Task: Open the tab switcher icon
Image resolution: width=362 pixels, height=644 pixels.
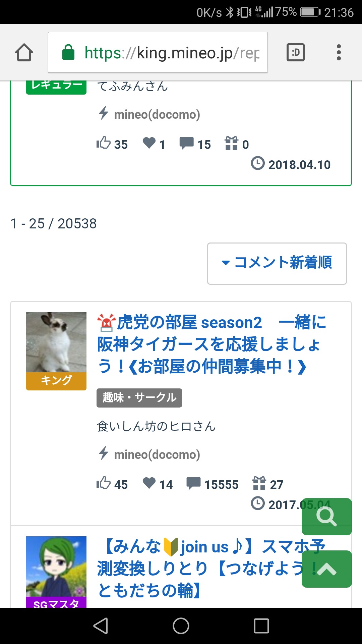Action: (296, 52)
